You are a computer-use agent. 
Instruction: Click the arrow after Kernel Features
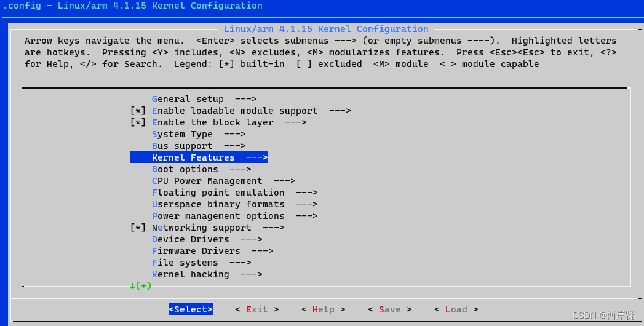(x=256, y=157)
